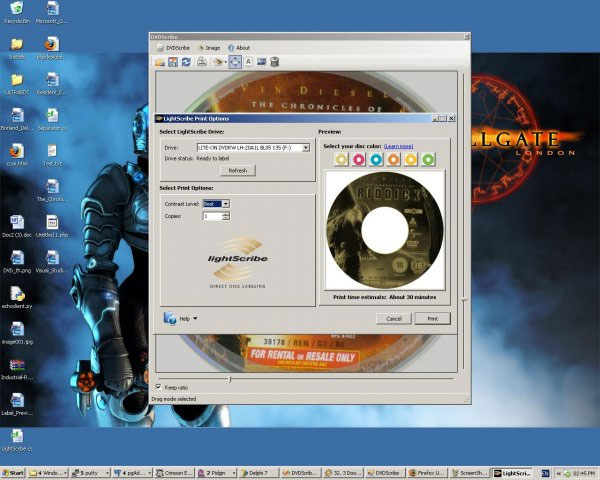Click the Windows Start button

pyautogui.click(x=13, y=473)
